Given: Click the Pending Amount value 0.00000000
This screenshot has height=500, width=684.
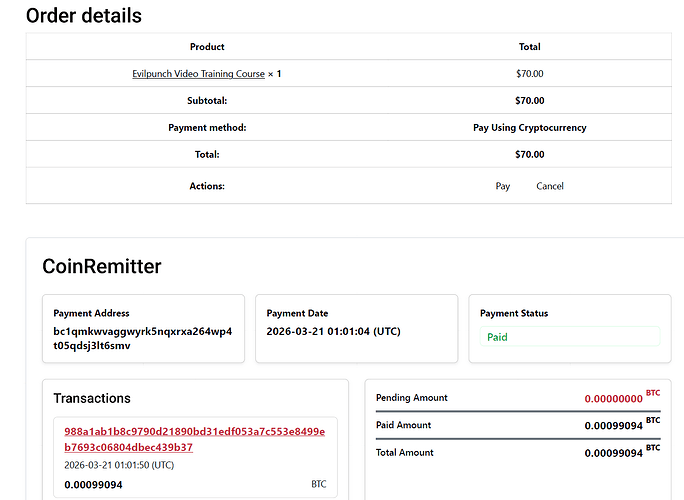Looking at the screenshot, I should (x=613, y=399).
